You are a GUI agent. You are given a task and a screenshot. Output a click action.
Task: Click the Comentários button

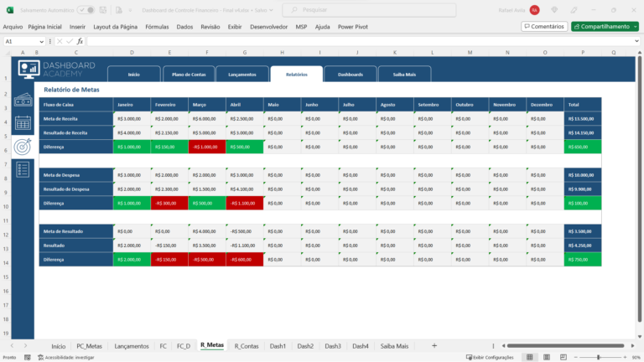(544, 26)
